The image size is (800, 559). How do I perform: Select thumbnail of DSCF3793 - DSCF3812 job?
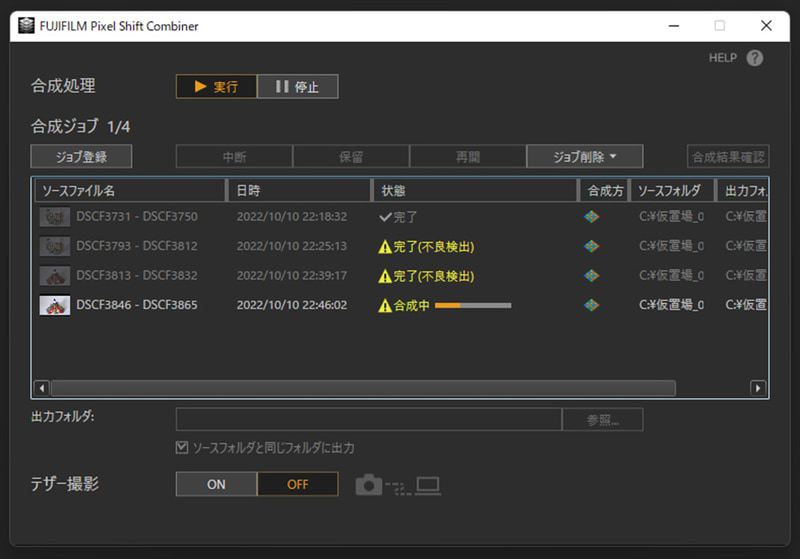55,246
